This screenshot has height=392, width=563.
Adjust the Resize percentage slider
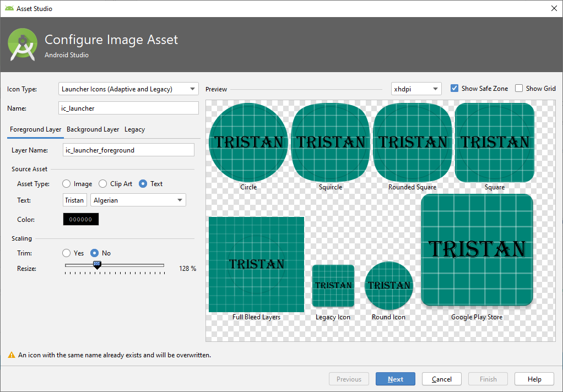coord(98,265)
